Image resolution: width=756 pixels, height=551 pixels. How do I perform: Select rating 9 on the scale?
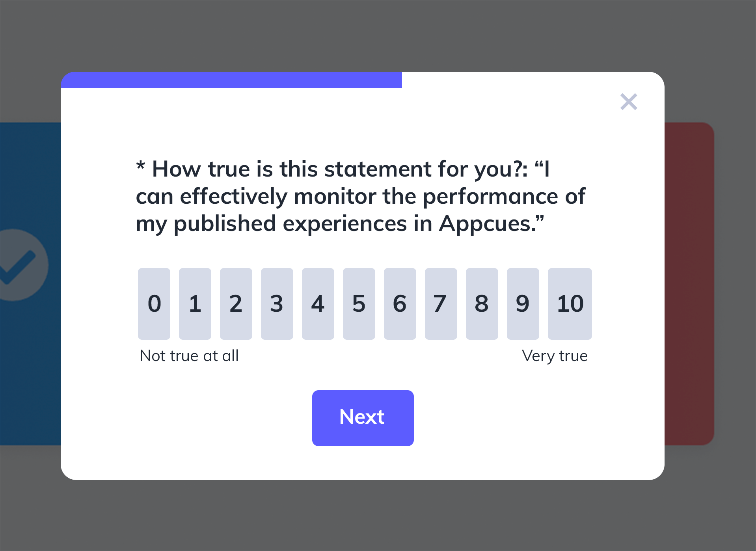[x=523, y=303]
